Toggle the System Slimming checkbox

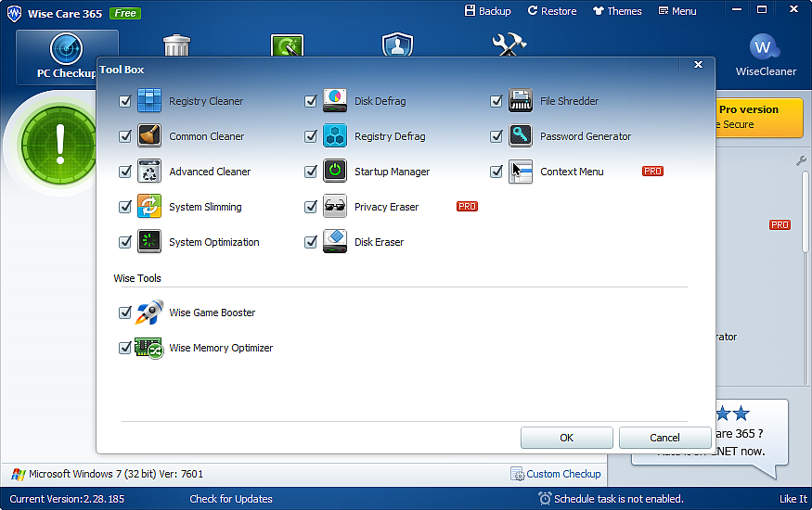pyautogui.click(x=125, y=207)
